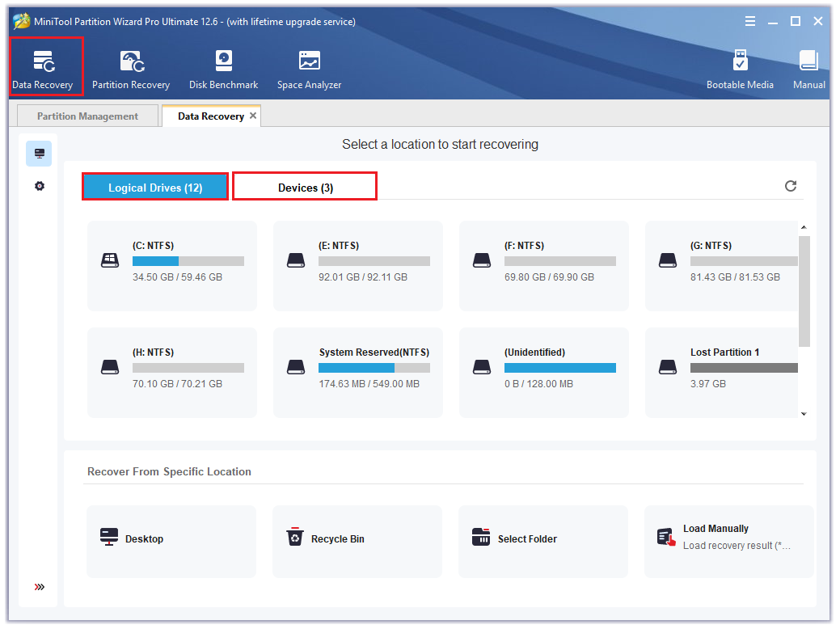Click "92.01 GB / 92.11 GB" text
This screenshot has height=629, width=840.
tap(363, 277)
